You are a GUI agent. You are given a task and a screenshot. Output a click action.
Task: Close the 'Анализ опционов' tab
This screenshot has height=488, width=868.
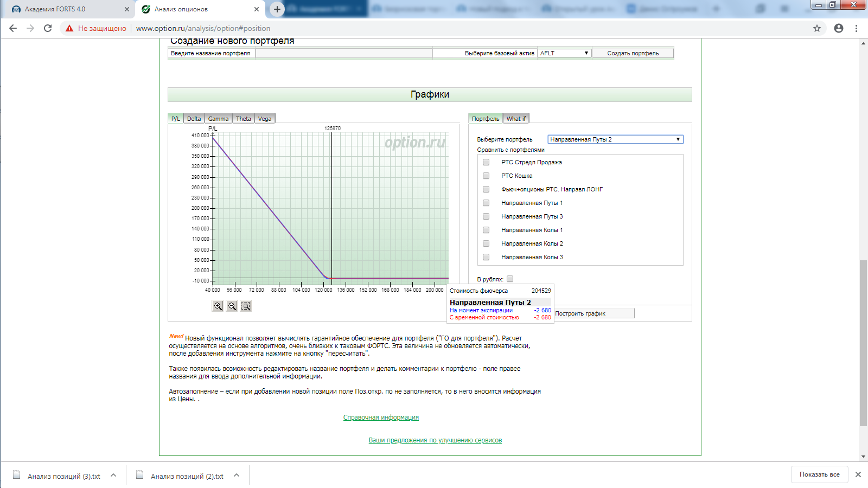pyautogui.click(x=257, y=9)
